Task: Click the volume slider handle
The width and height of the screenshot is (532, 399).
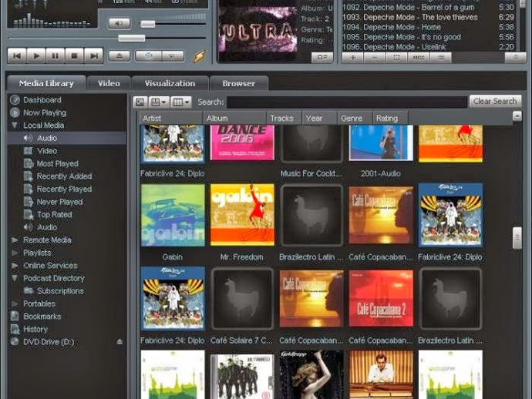Action: tap(147, 24)
